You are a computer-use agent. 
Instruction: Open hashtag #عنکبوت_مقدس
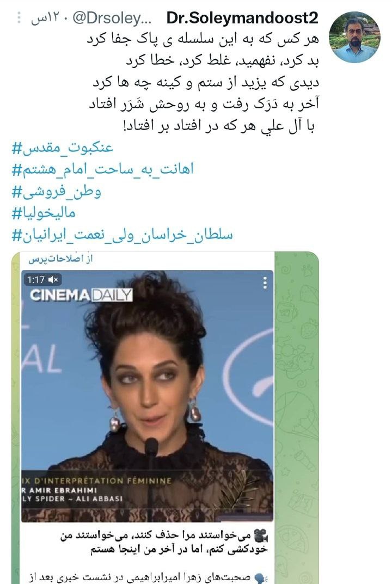coord(62,147)
